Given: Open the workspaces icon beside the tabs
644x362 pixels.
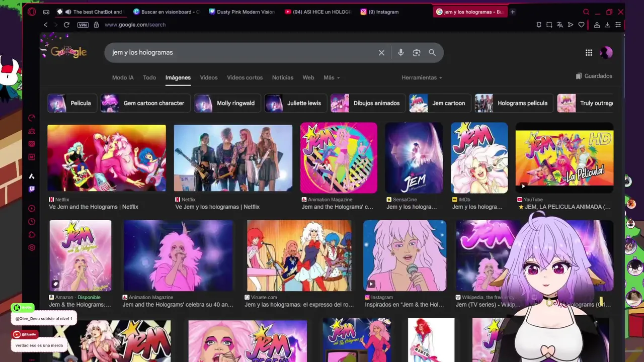Looking at the screenshot, I should [x=46, y=12].
